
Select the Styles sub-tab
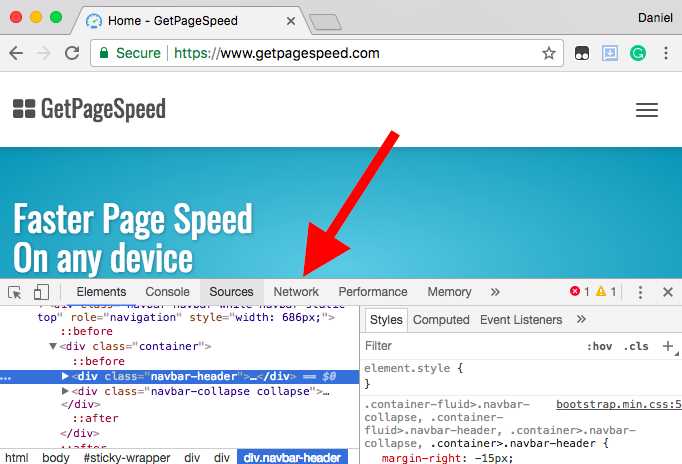(386, 320)
